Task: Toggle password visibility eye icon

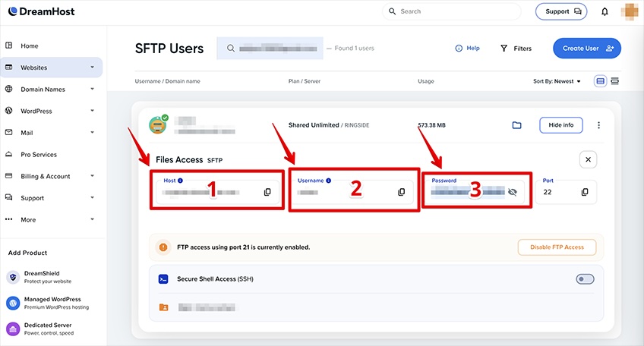Action: point(513,192)
